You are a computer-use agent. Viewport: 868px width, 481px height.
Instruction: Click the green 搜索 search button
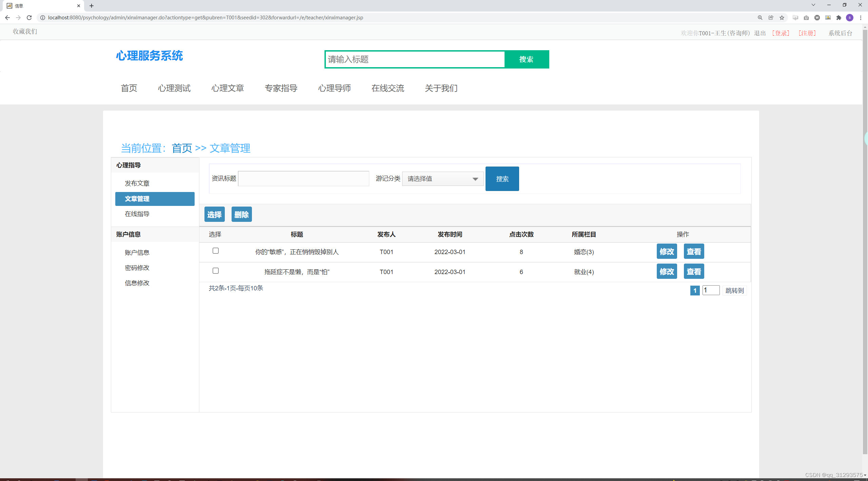click(x=526, y=59)
